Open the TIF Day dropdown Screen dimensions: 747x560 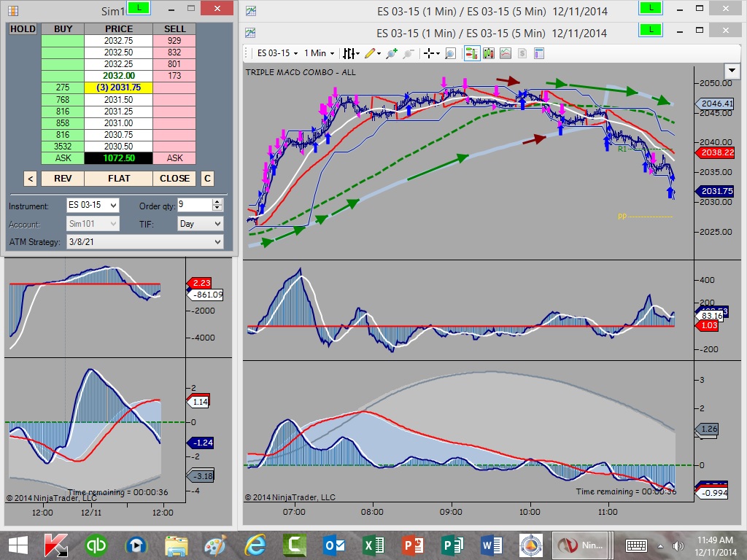tap(200, 224)
